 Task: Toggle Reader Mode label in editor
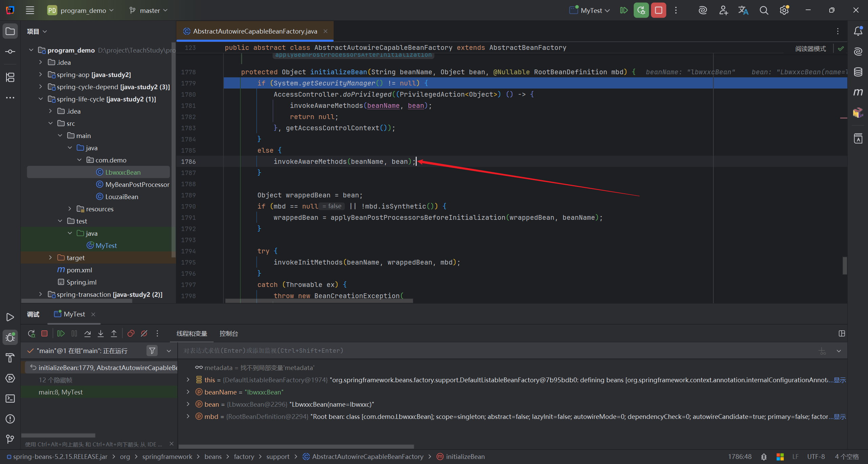[x=811, y=49]
